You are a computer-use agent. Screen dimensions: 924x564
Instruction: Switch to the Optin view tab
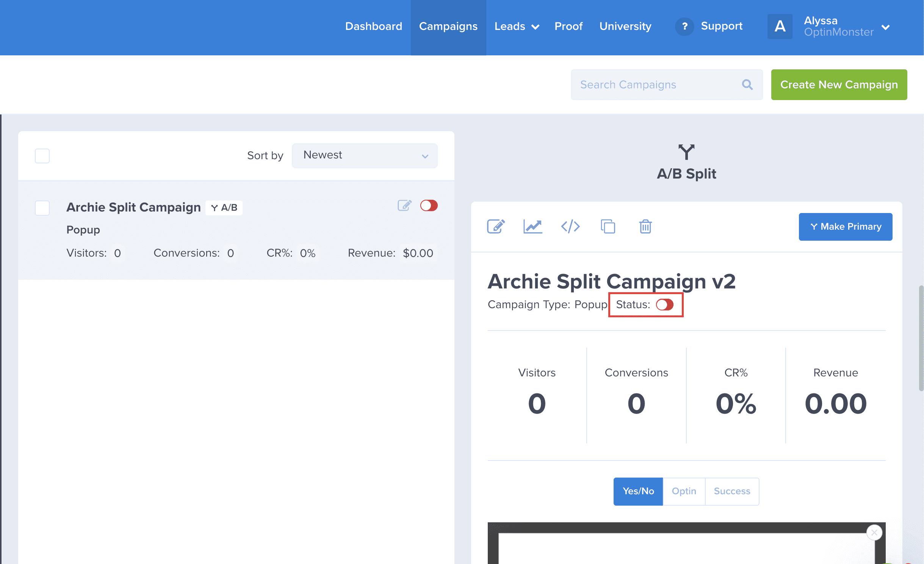(684, 491)
